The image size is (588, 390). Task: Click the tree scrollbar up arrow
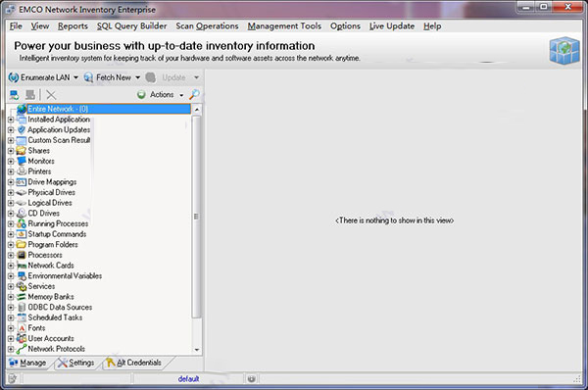197,110
